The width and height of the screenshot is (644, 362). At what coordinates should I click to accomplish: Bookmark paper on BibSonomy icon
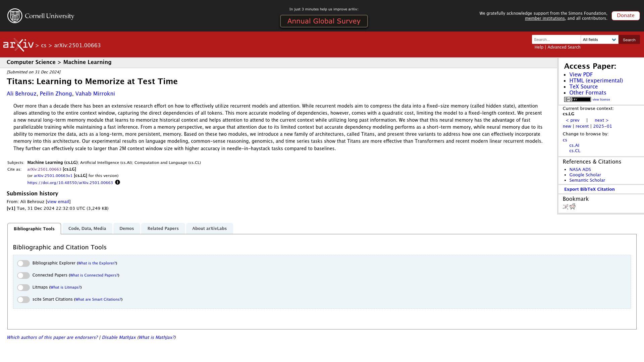[566, 207]
